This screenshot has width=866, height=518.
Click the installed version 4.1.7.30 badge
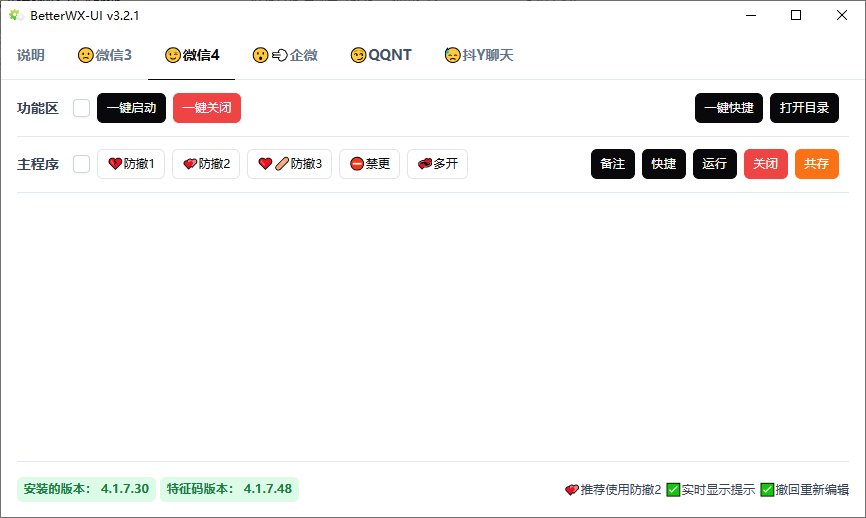(86, 489)
